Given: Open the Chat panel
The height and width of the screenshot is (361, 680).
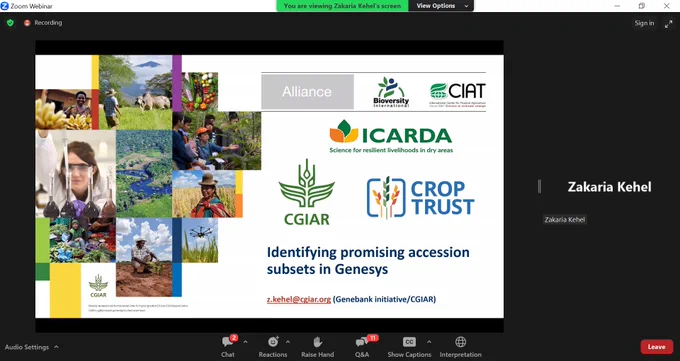Looking at the screenshot, I should [x=228, y=347].
